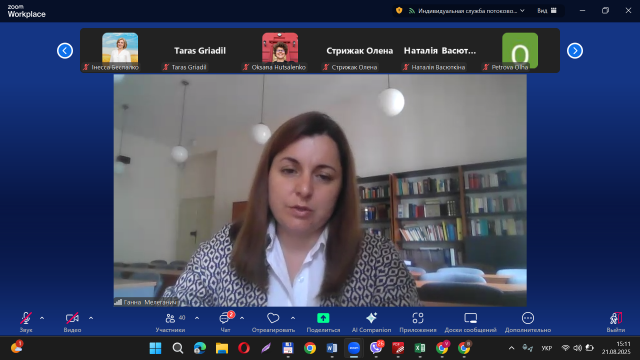Open the Приложения apps button

point(418,322)
